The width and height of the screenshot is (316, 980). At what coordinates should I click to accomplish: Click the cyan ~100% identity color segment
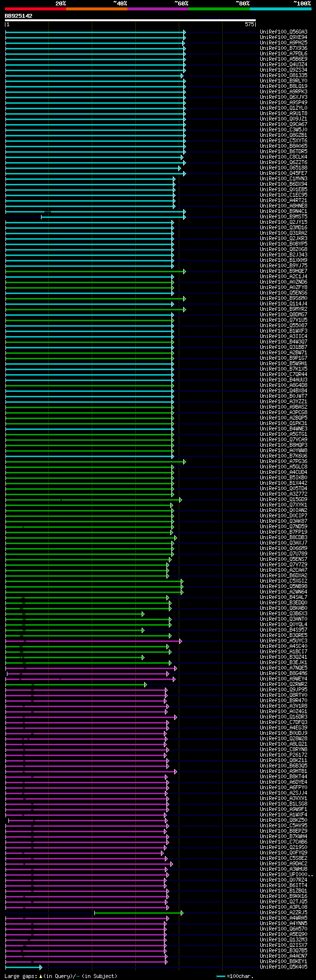click(x=280, y=9)
